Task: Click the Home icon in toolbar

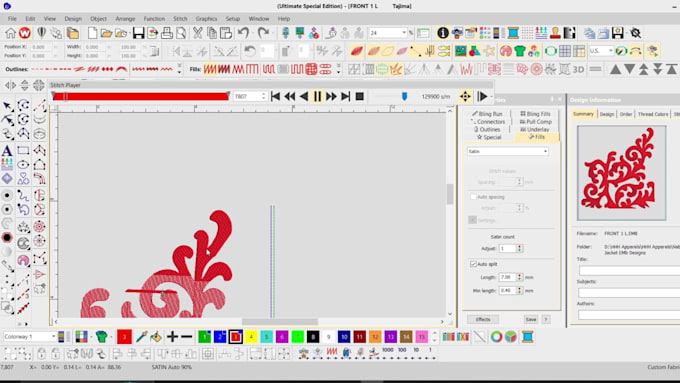Action: click(x=10, y=33)
